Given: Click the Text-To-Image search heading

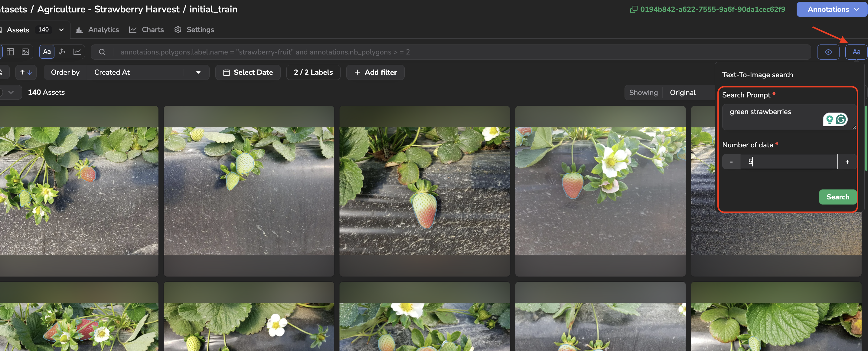Looking at the screenshot, I should point(757,75).
